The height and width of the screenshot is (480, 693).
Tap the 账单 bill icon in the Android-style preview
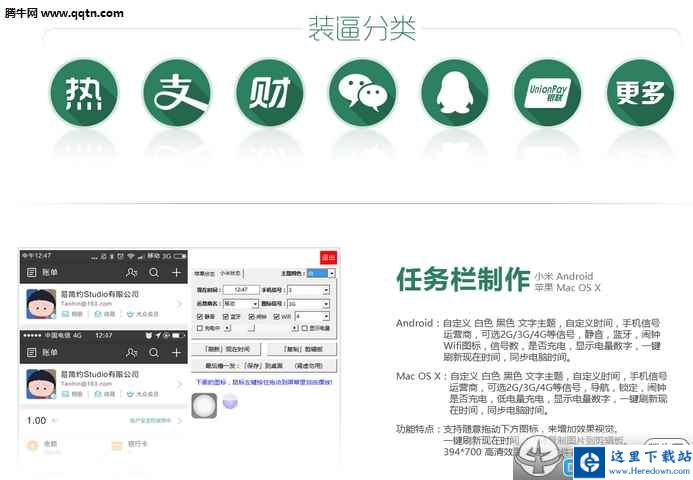pos(31,272)
